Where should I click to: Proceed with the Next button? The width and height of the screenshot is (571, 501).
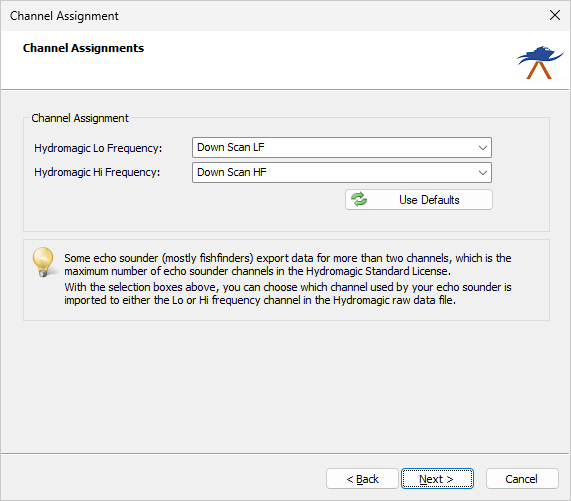click(x=437, y=479)
